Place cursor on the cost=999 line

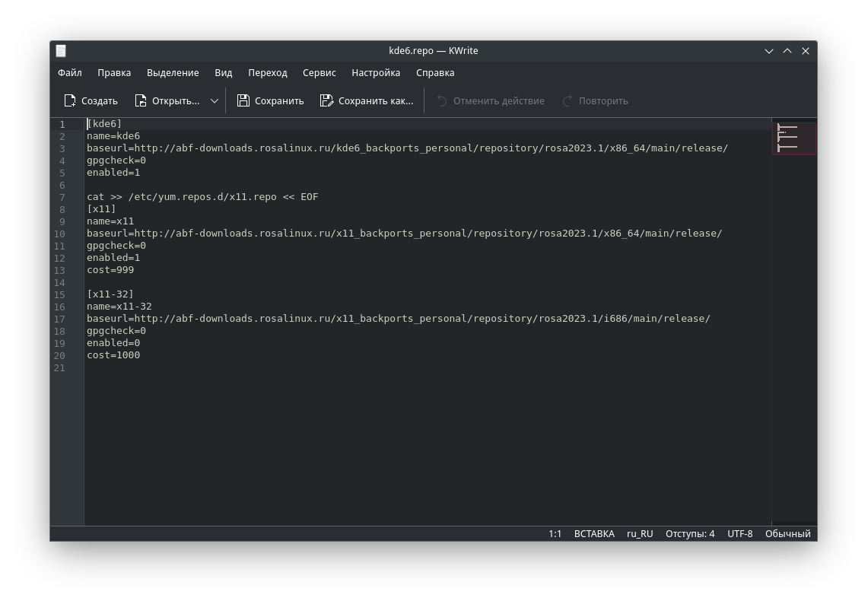pyautogui.click(x=110, y=270)
